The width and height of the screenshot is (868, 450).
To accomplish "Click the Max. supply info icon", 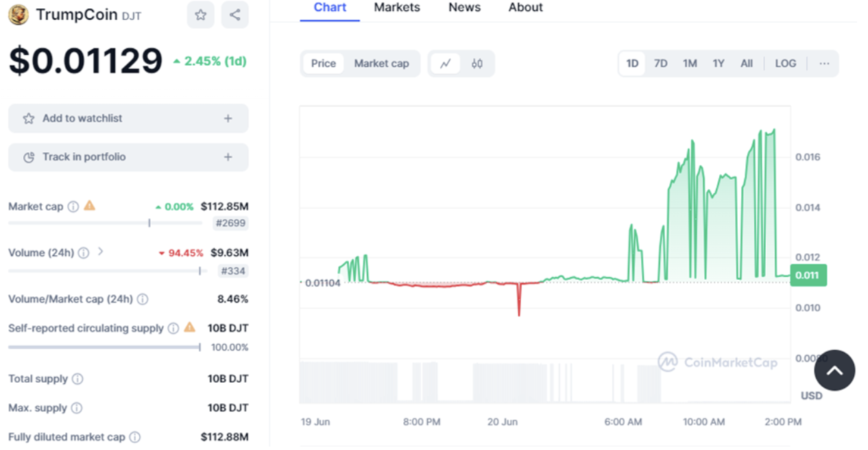I will 77,408.
